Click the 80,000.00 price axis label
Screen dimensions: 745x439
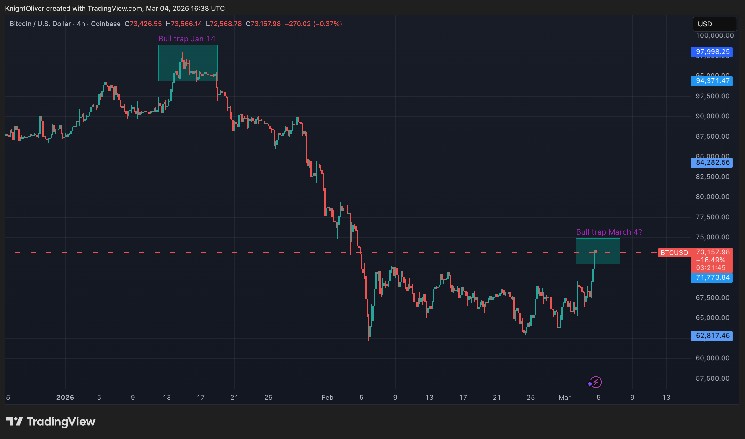pos(712,197)
